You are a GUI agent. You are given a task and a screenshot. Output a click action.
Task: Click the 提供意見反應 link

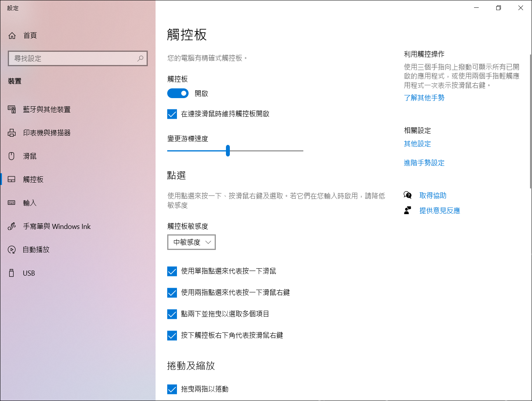coord(439,211)
